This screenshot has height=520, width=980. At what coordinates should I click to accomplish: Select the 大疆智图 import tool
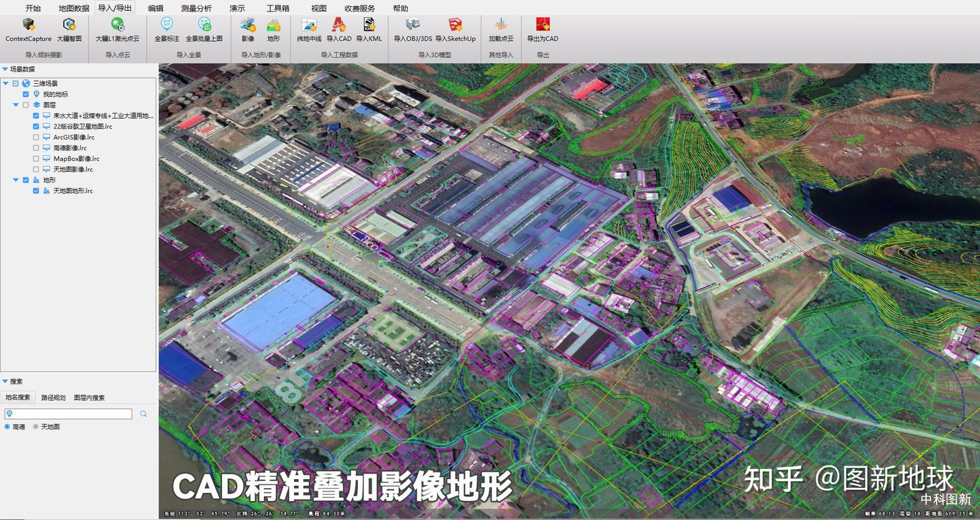click(x=69, y=30)
